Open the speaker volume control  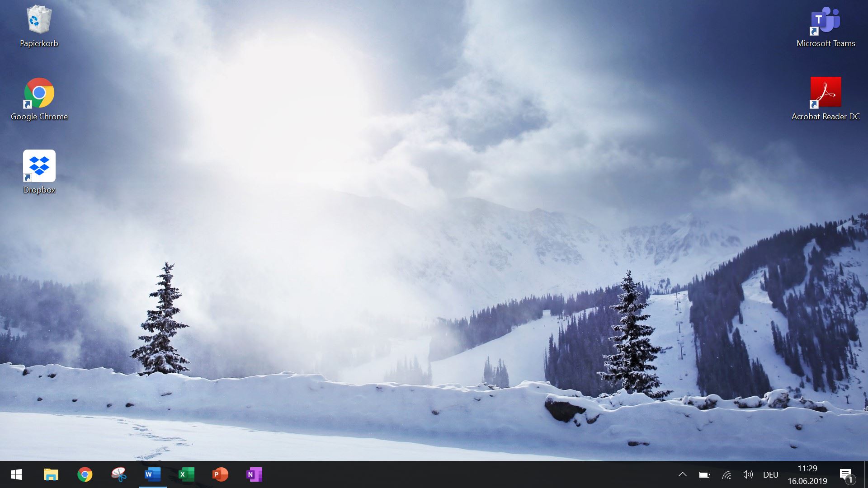pos(748,474)
